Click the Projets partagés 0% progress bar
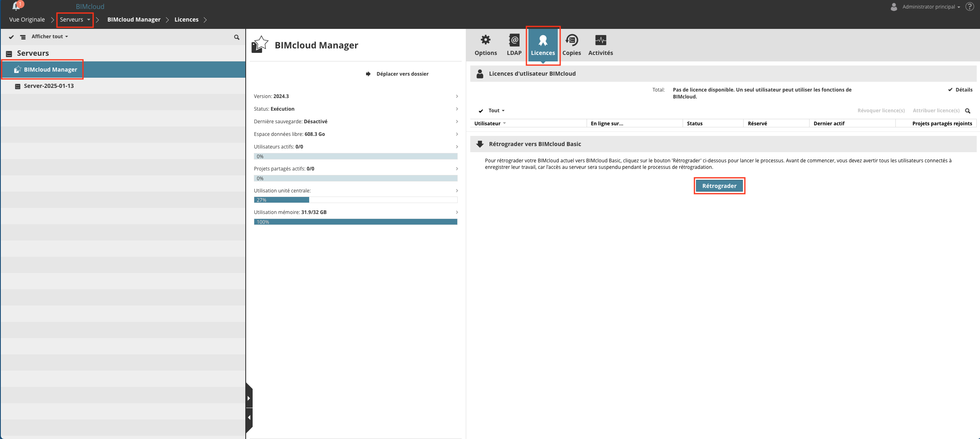Screen dimensions: 980x439 (356, 179)
